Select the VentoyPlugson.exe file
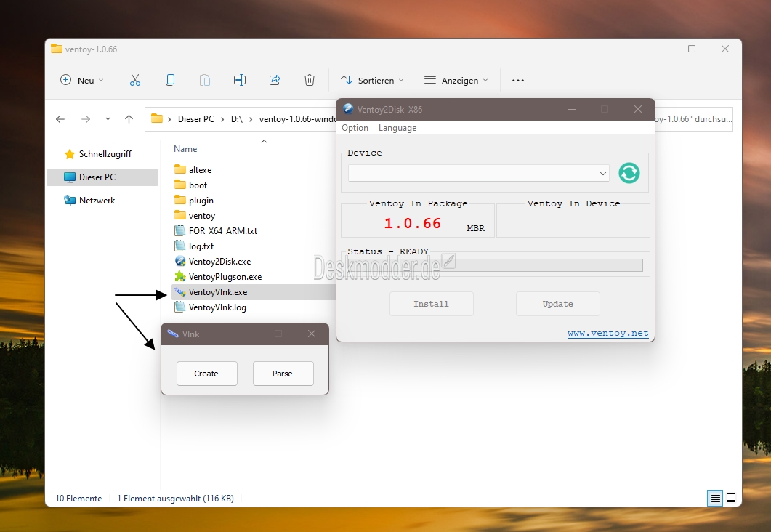Image resolution: width=771 pixels, height=532 pixels. click(x=225, y=277)
